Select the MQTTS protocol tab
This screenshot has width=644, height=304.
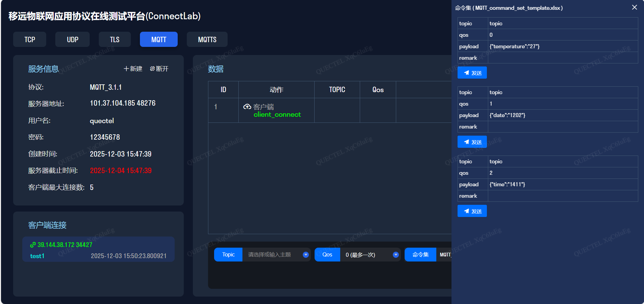pyautogui.click(x=207, y=39)
